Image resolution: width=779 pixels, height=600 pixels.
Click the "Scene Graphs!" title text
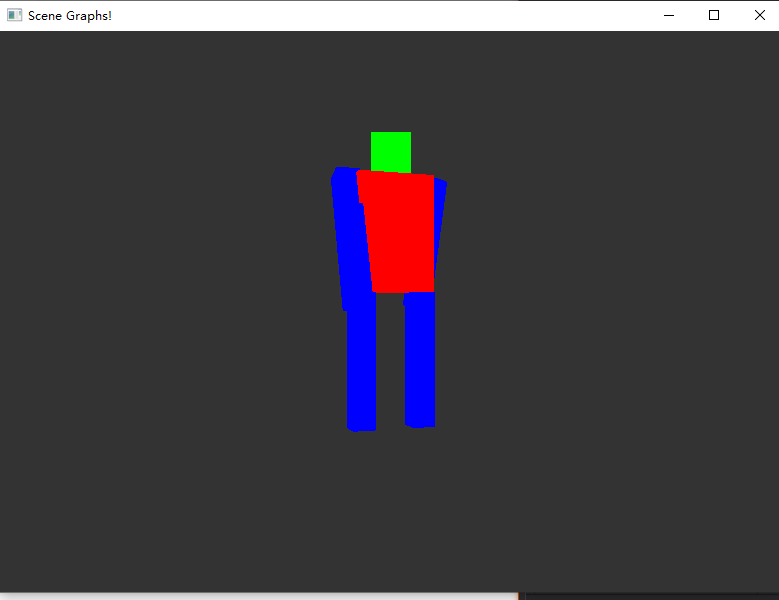click(x=70, y=16)
